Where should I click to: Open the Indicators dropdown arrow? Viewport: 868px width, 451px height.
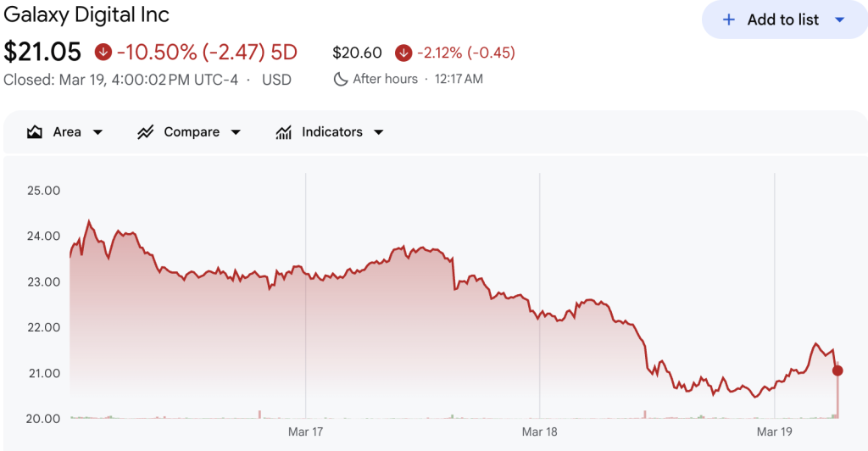point(378,132)
